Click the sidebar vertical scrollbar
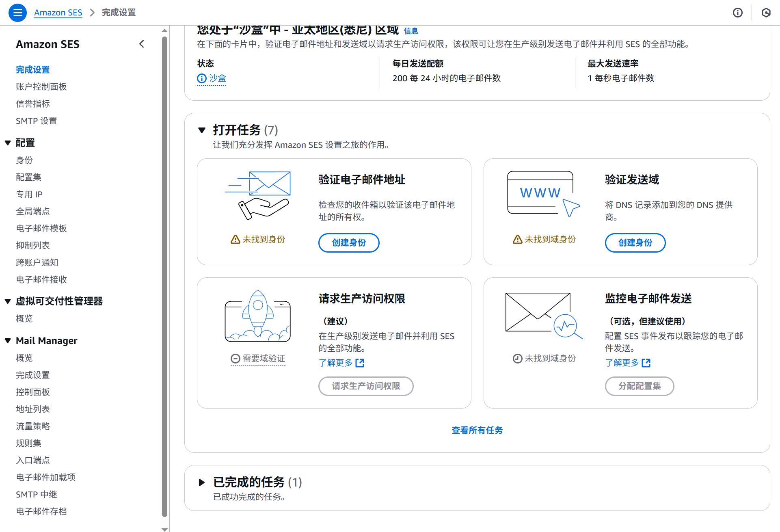Screen dimensions: 780x532 tap(164, 276)
